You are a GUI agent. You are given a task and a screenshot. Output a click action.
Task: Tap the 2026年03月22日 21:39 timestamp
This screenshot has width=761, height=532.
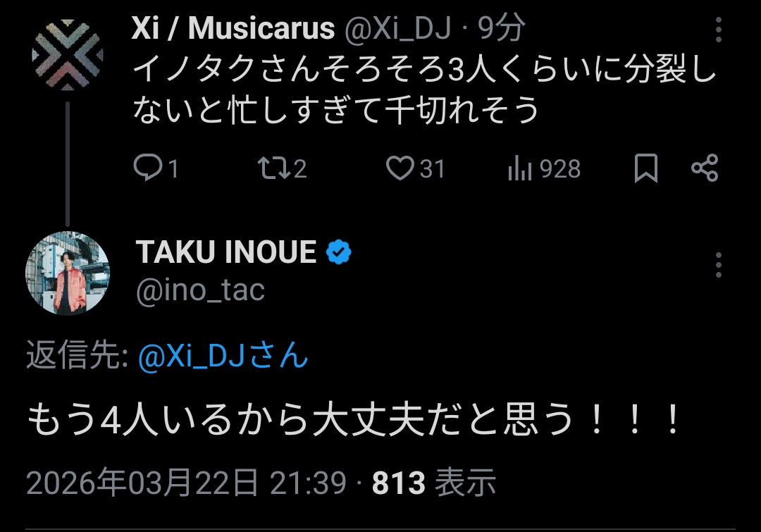click(186, 483)
